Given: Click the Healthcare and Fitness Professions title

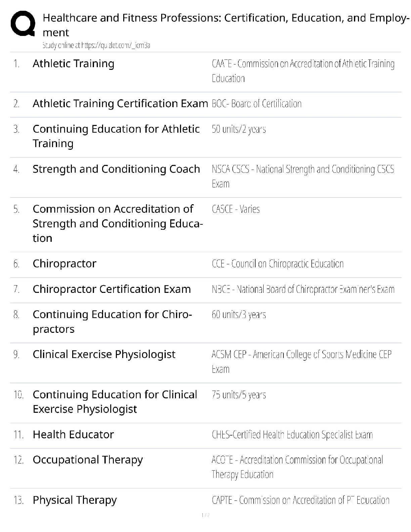Looking at the screenshot, I should tap(226, 25).
